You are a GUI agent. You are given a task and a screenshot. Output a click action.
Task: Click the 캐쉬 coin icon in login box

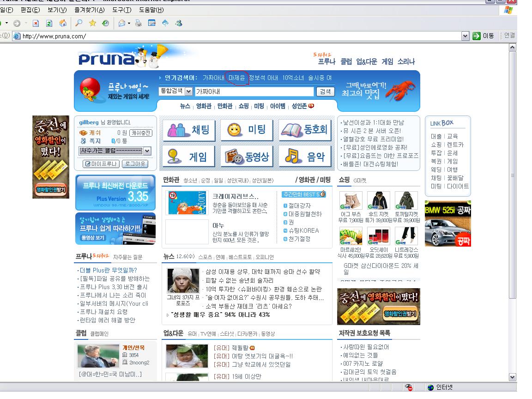click(83, 133)
